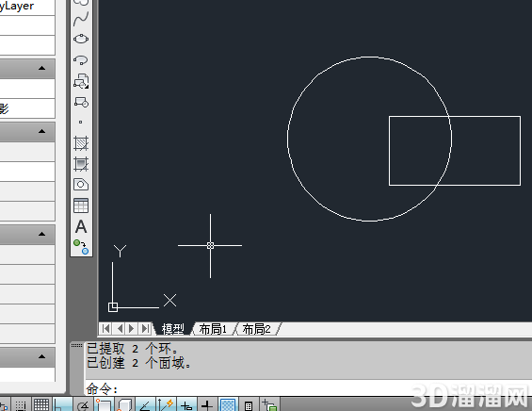Open the Insert Block tool

81,81
